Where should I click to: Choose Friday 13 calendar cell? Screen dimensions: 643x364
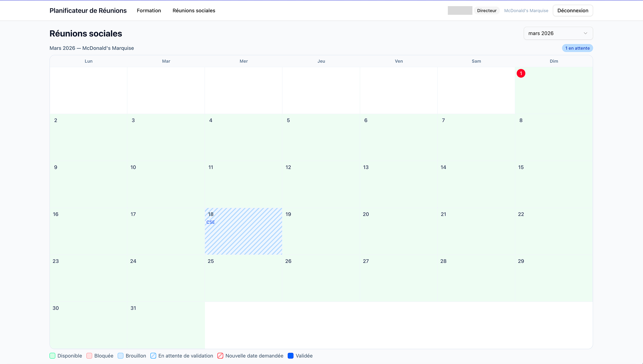[398, 184]
